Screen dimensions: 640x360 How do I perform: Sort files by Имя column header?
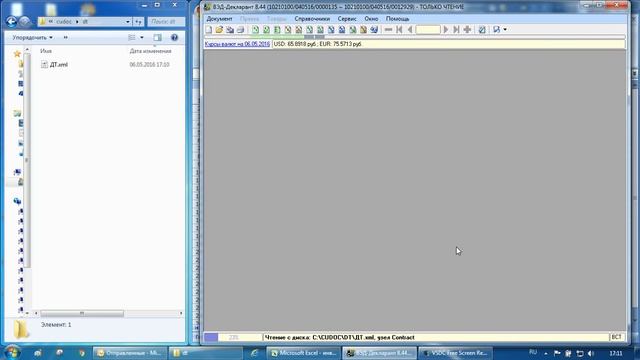click(46, 51)
